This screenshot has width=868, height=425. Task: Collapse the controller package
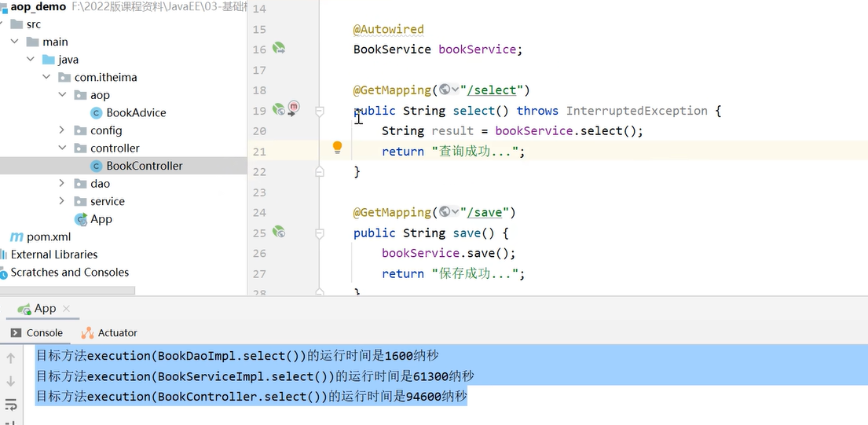[x=63, y=148]
